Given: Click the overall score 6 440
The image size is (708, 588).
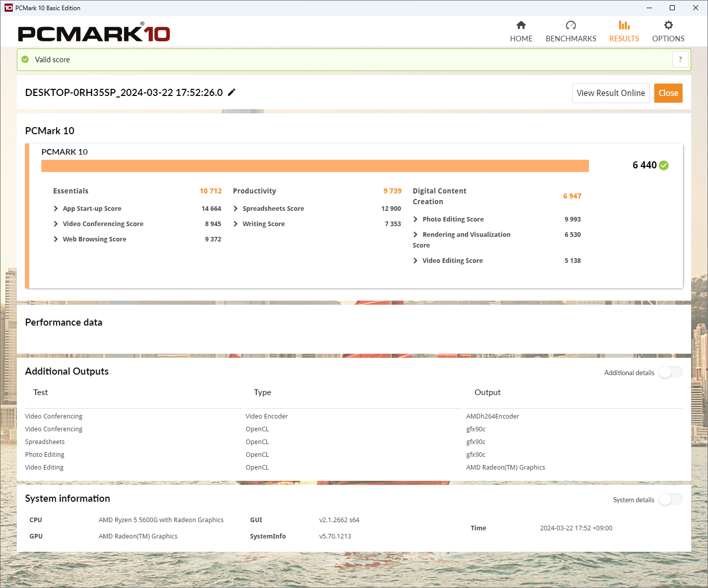Looking at the screenshot, I should (644, 165).
